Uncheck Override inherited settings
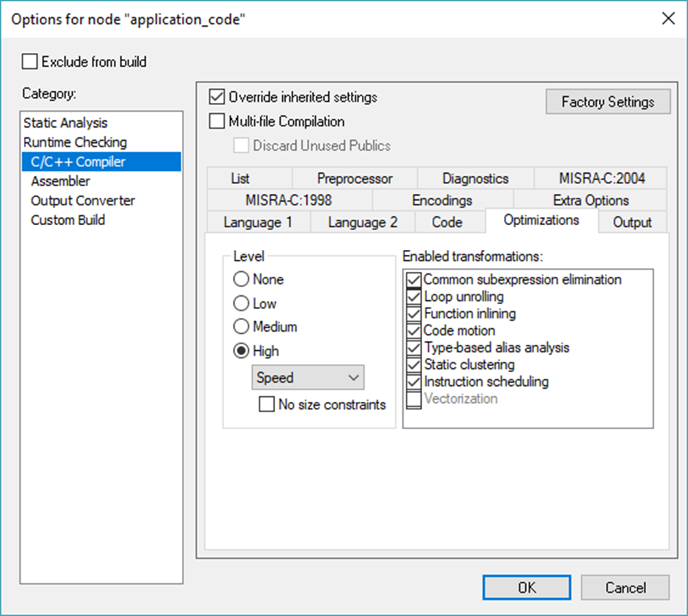Viewport: 688px width, 616px height. [x=217, y=97]
